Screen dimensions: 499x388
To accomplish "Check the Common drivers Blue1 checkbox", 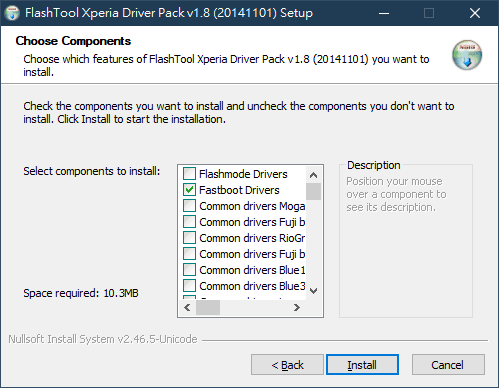I will click(x=189, y=270).
